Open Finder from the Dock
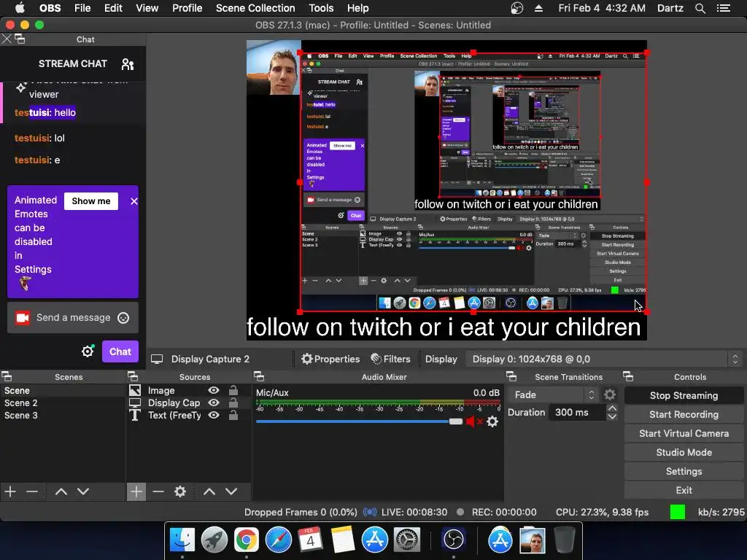This screenshot has height=560, width=747. 182,540
